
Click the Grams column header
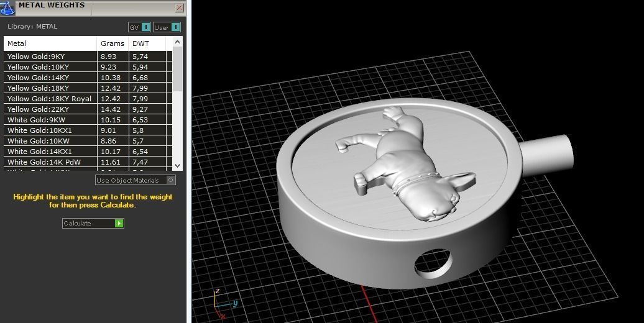(113, 43)
